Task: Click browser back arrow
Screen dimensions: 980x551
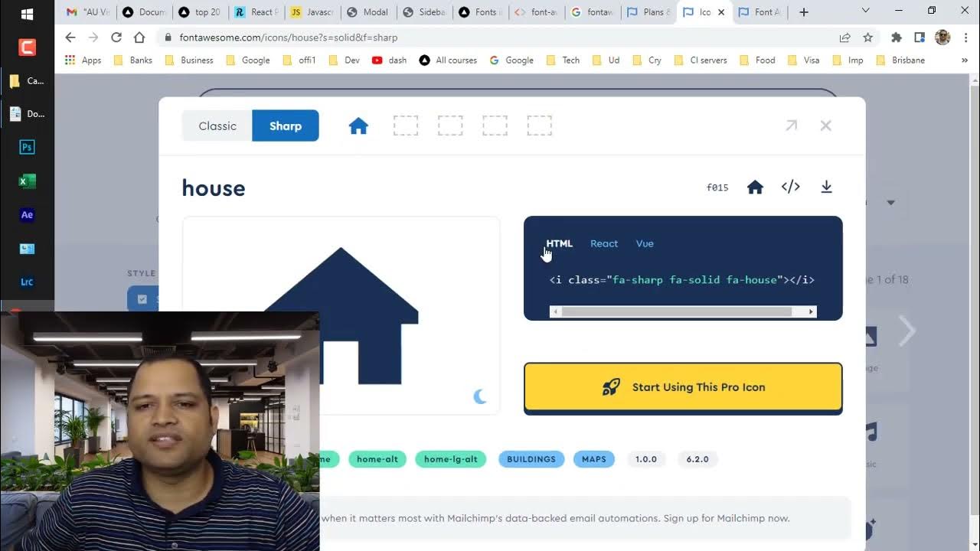Action: pos(70,37)
